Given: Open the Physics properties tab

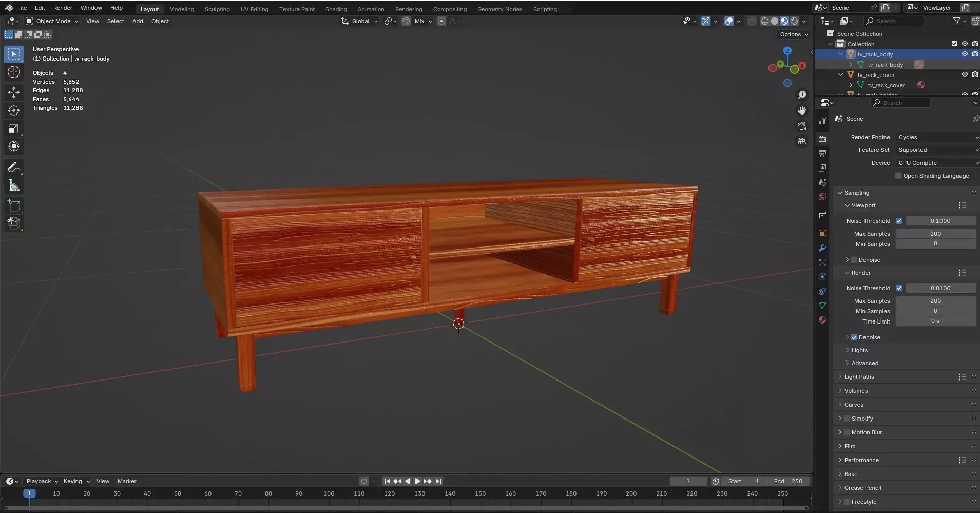Looking at the screenshot, I should pos(822,277).
